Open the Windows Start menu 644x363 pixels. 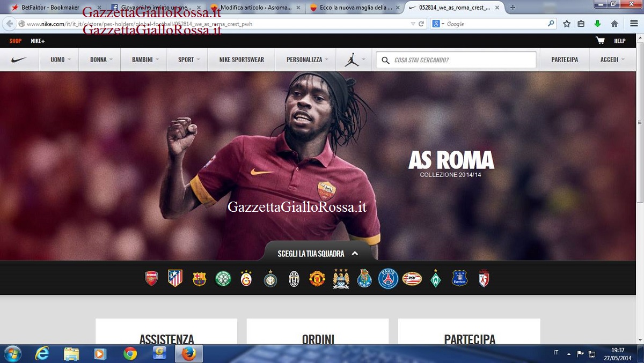pos(12,354)
